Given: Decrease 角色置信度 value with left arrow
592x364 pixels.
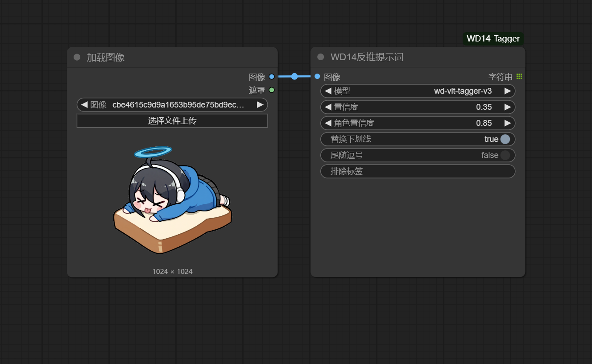Looking at the screenshot, I should point(328,123).
